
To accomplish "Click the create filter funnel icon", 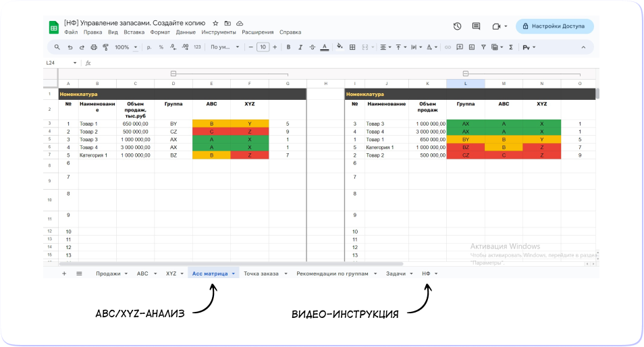I will point(483,47).
